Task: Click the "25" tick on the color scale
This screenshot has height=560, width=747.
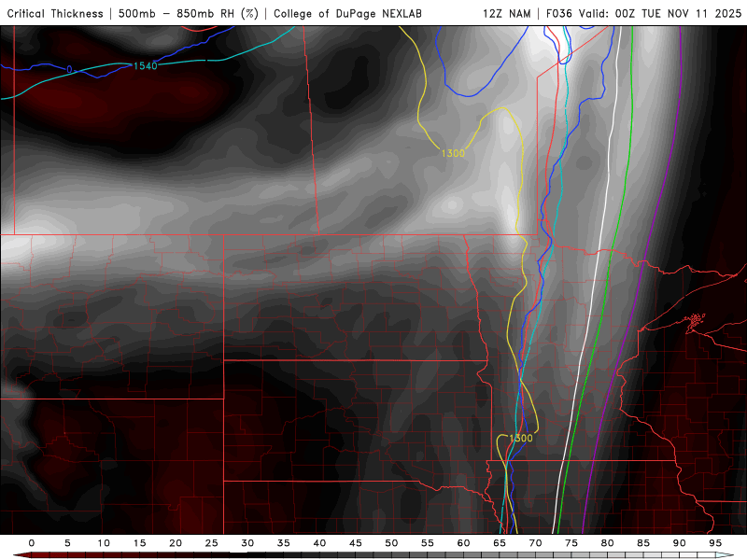Action: click(212, 543)
